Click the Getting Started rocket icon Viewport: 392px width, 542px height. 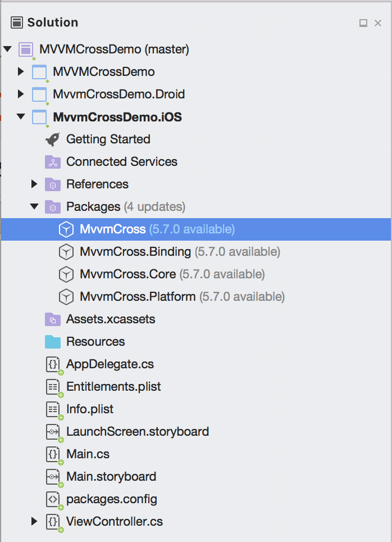coord(52,139)
